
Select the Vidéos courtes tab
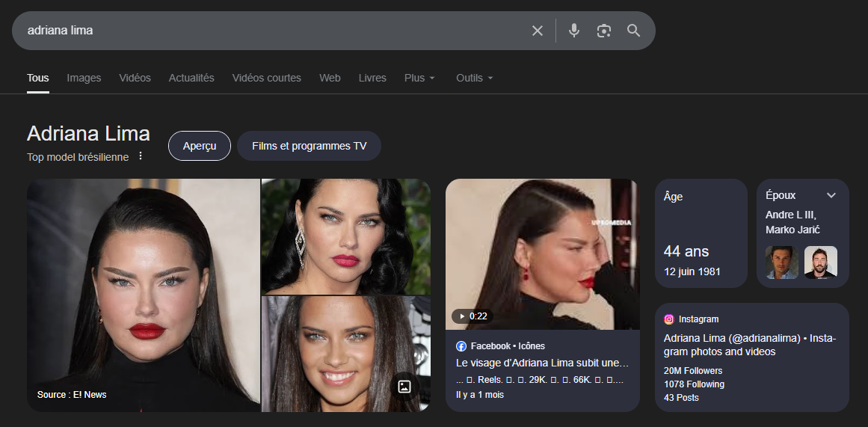(266, 78)
